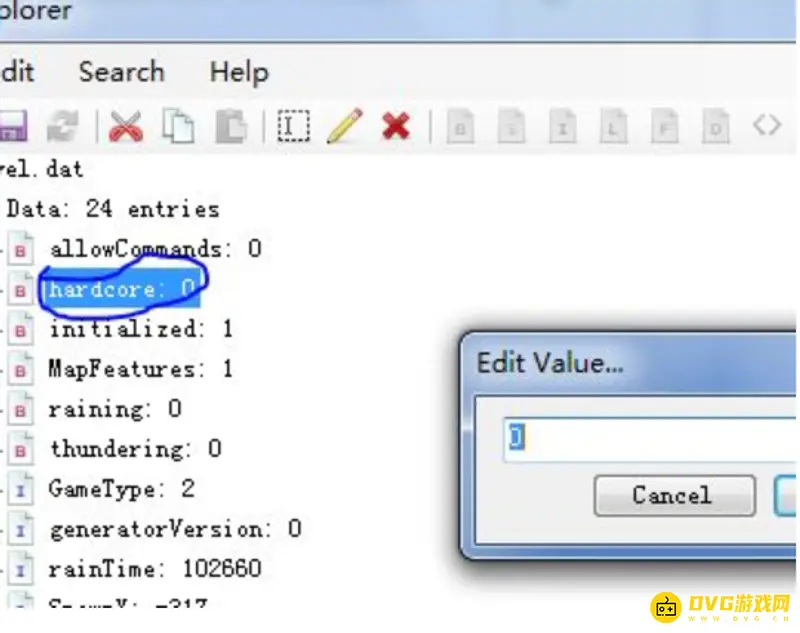Select the Data: 24 entries node

pos(112,209)
